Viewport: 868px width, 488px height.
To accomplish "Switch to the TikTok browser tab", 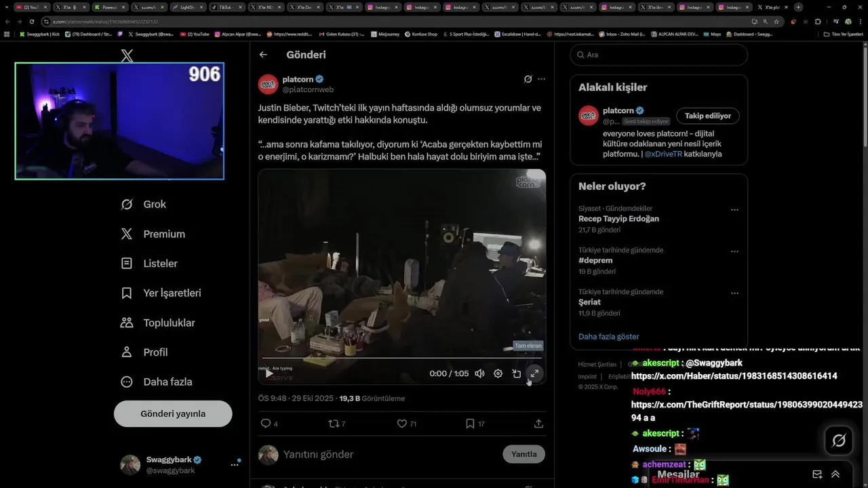I will pyautogui.click(x=227, y=7).
